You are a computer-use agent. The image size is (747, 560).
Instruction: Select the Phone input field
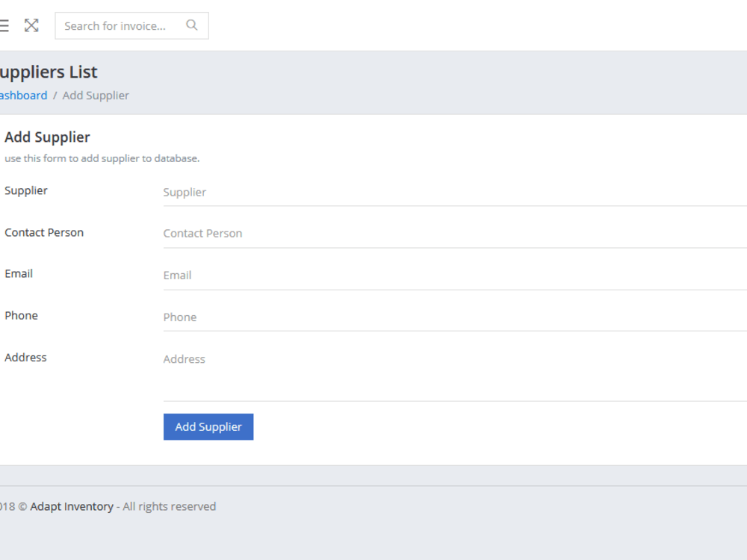pos(455,317)
